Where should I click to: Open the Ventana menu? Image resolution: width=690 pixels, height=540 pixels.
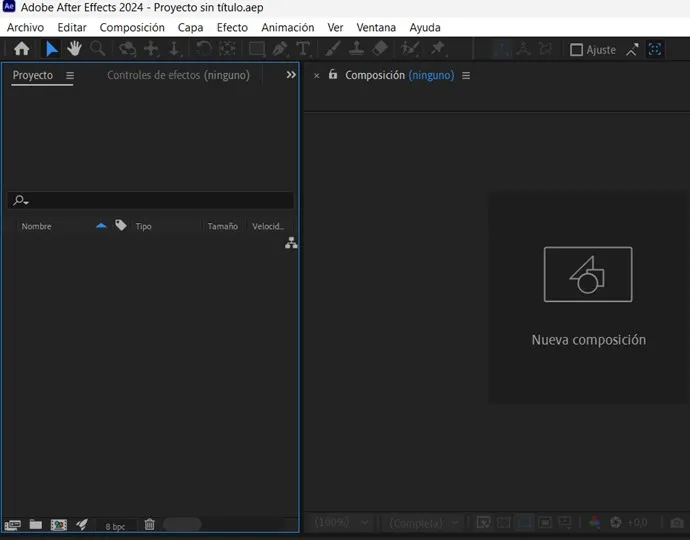point(376,27)
